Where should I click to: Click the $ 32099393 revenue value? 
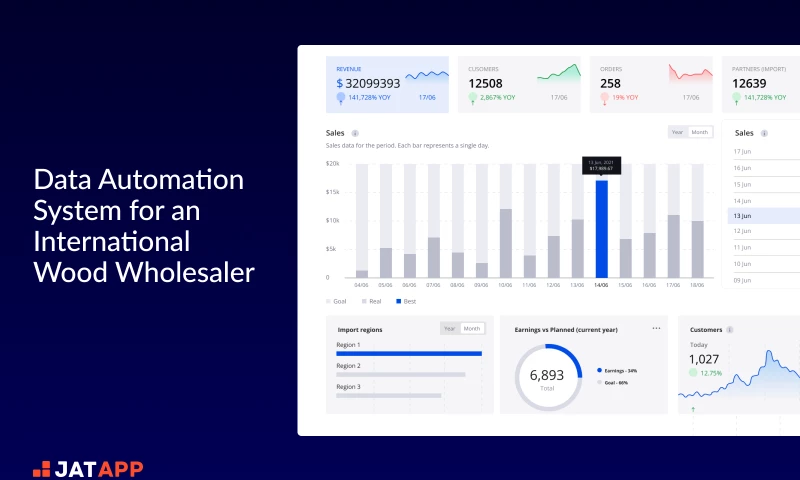click(x=368, y=83)
